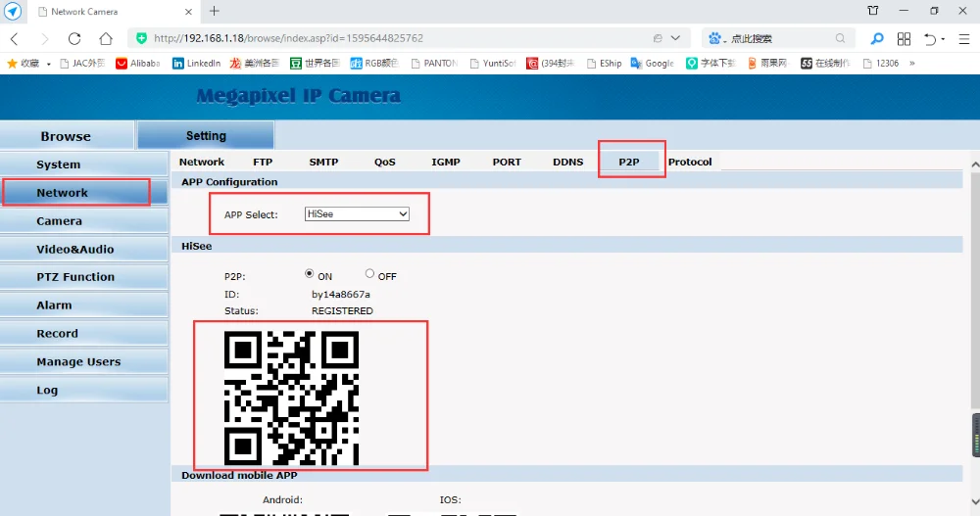This screenshot has height=516, width=980.
Task: Turn P2P OFF with radio button
Action: pos(370,273)
